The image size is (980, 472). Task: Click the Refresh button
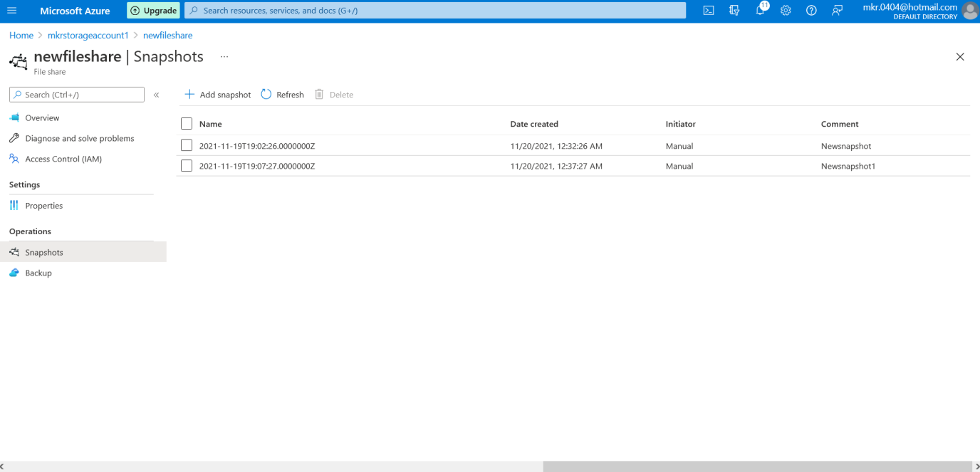pyautogui.click(x=283, y=95)
